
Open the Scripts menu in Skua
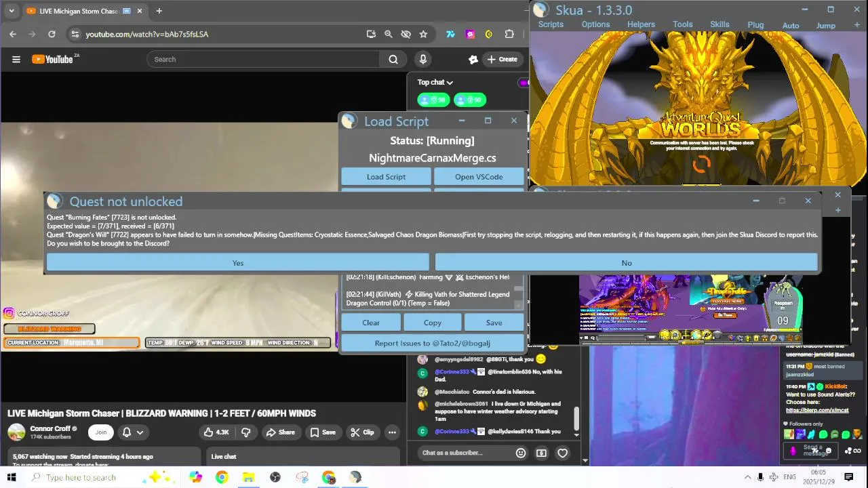coord(551,24)
